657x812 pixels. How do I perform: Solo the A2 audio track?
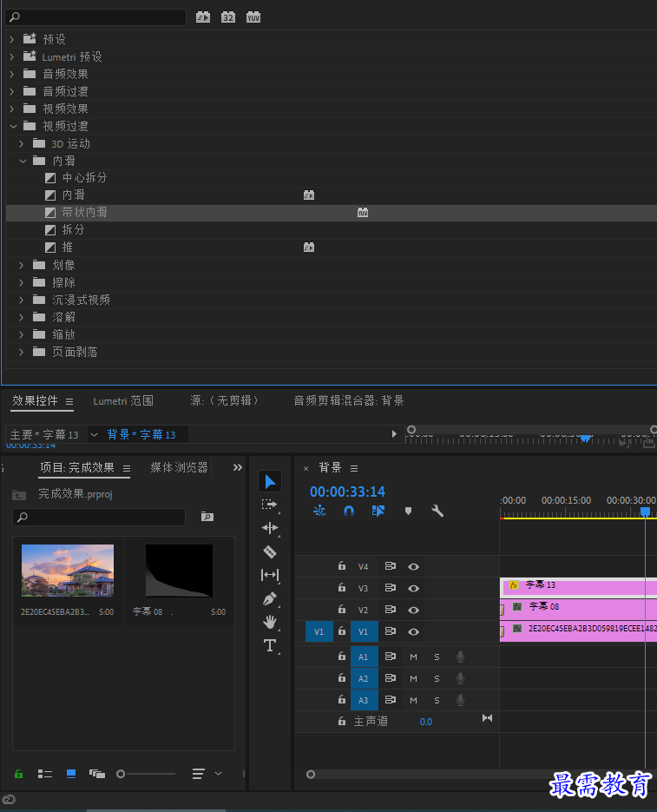[437, 678]
